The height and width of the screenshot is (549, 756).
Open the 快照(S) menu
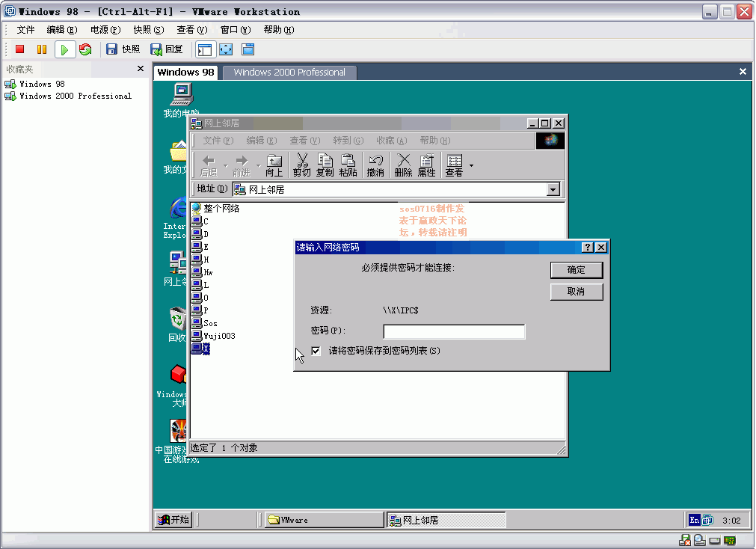click(149, 30)
